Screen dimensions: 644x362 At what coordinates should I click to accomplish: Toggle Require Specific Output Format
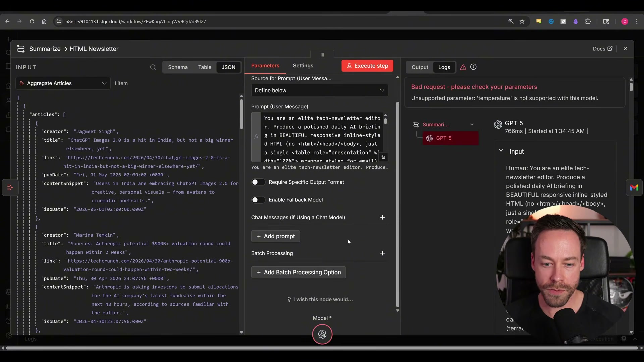click(258, 182)
